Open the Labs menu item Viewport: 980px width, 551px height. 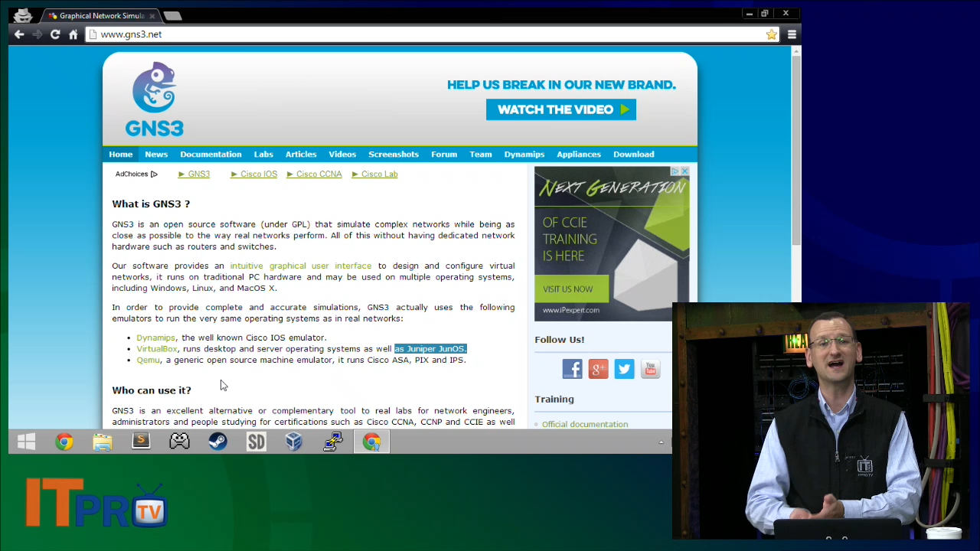coord(263,155)
